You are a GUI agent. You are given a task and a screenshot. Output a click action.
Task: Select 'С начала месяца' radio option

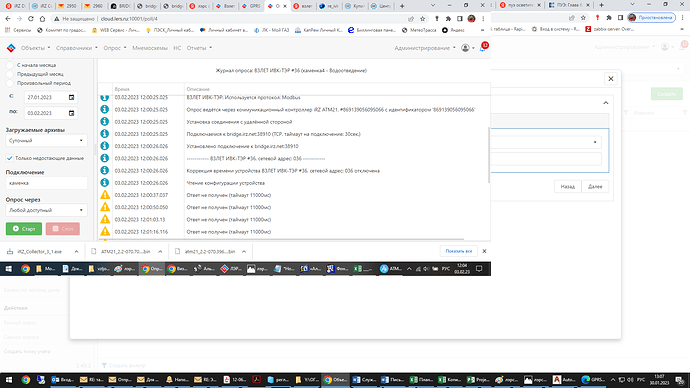coord(10,65)
